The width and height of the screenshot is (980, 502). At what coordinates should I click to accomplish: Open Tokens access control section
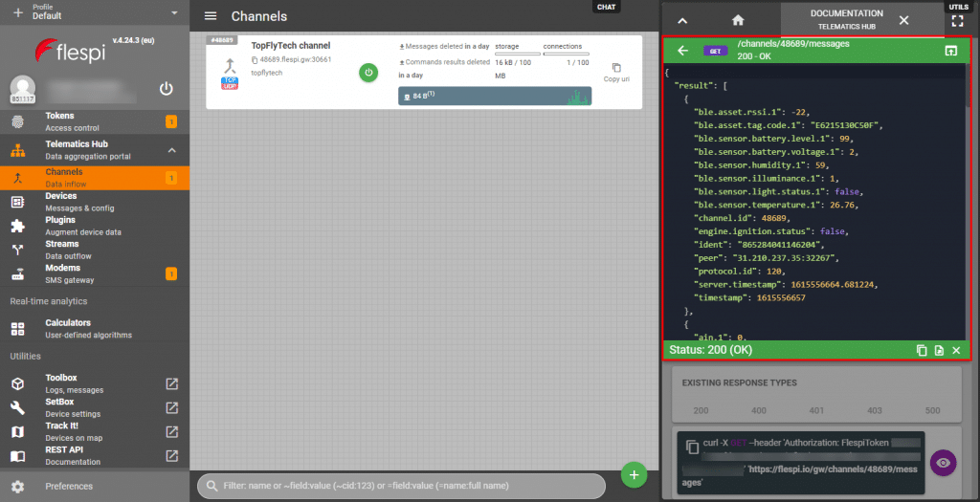click(95, 121)
